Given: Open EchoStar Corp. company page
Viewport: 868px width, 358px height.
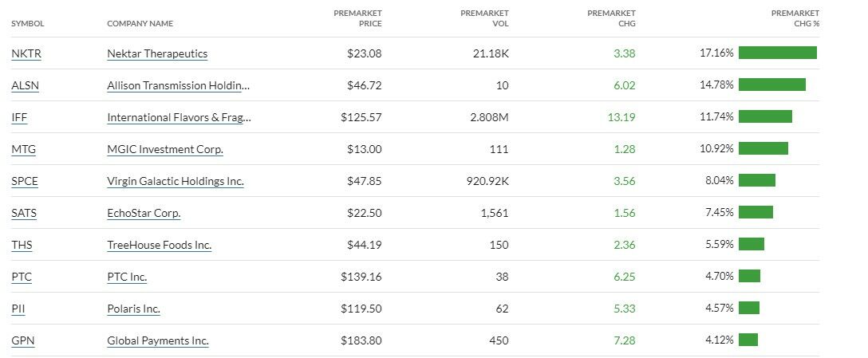Looking at the screenshot, I should (x=144, y=213).
